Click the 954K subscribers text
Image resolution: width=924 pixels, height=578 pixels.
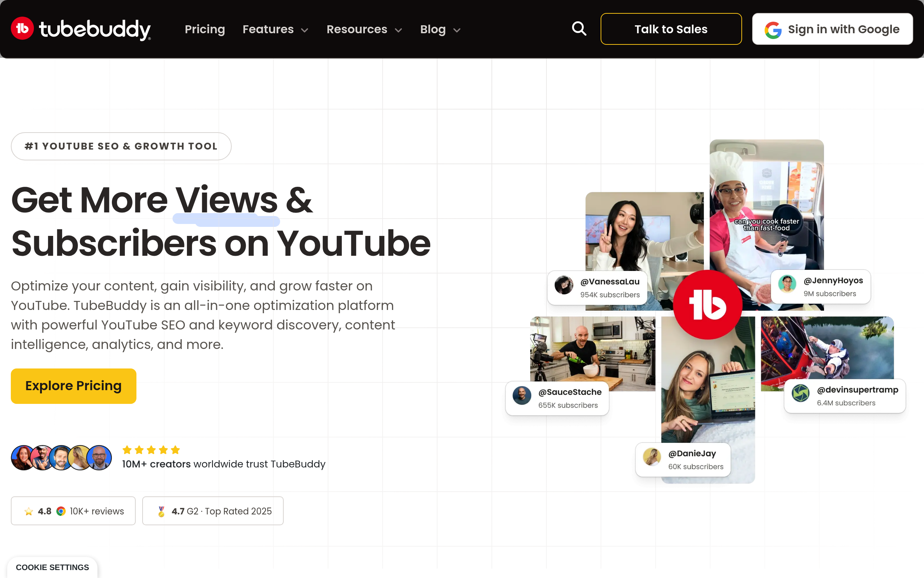pyautogui.click(x=610, y=295)
